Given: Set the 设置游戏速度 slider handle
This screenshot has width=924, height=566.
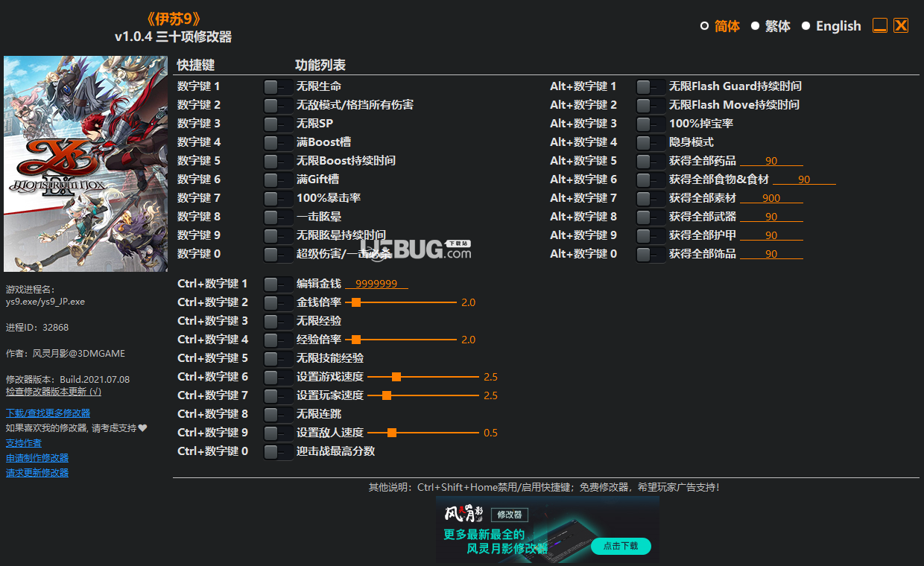Looking at the screenshot, I should pos(396,377).
